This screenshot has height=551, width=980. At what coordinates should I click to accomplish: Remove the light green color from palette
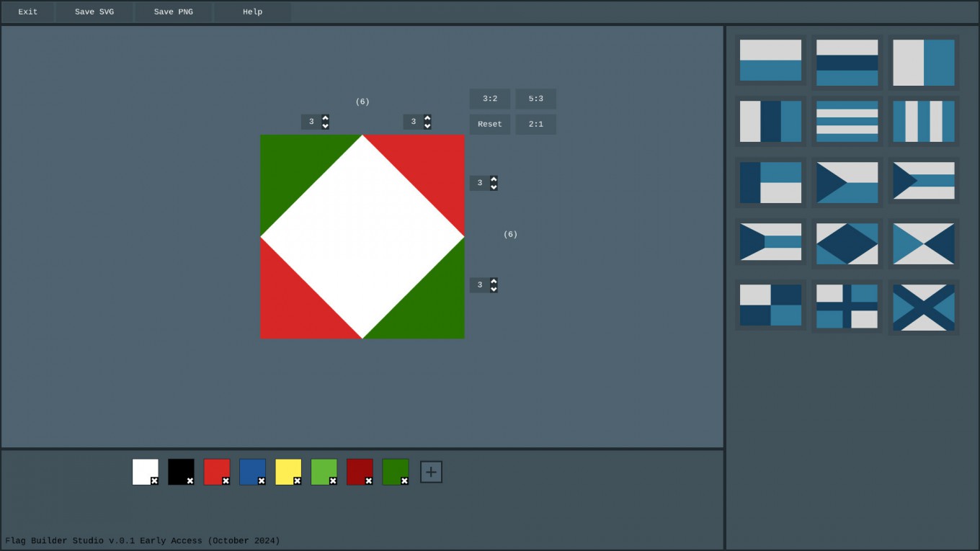tap(333, 480)
